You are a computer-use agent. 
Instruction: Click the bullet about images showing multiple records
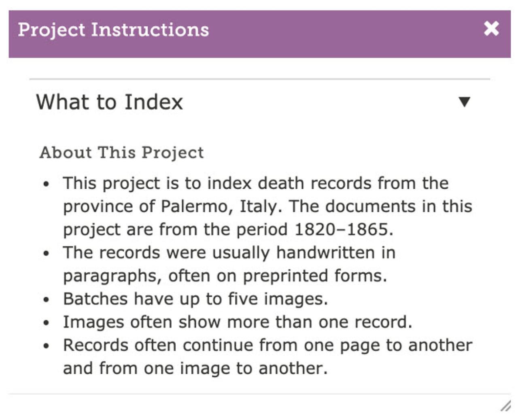237,322
